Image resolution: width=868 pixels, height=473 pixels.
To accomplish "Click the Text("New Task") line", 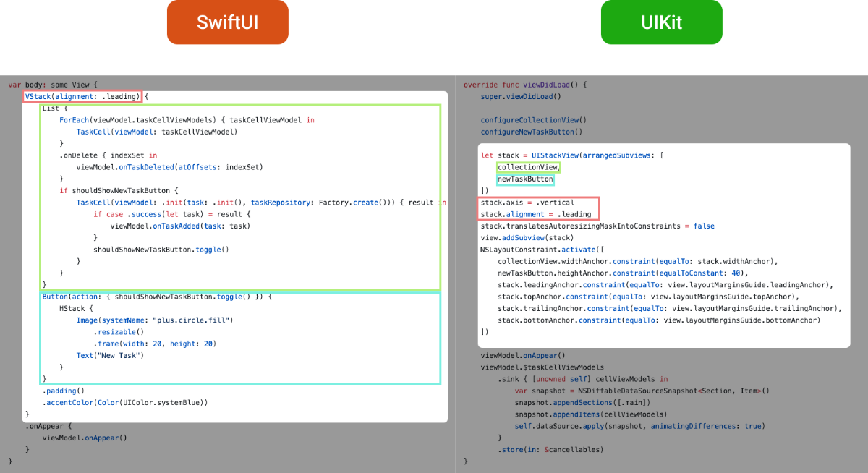I will coord(110,355).
